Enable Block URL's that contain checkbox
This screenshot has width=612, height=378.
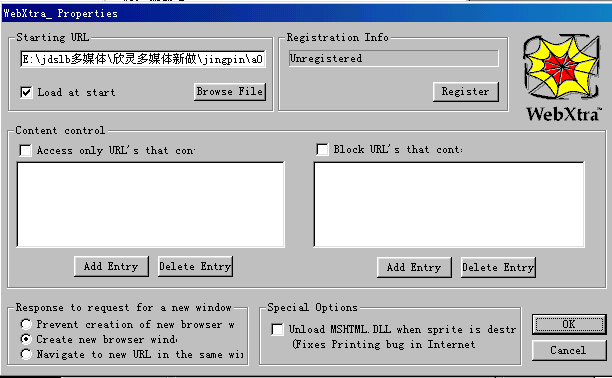tap(322, 150)
